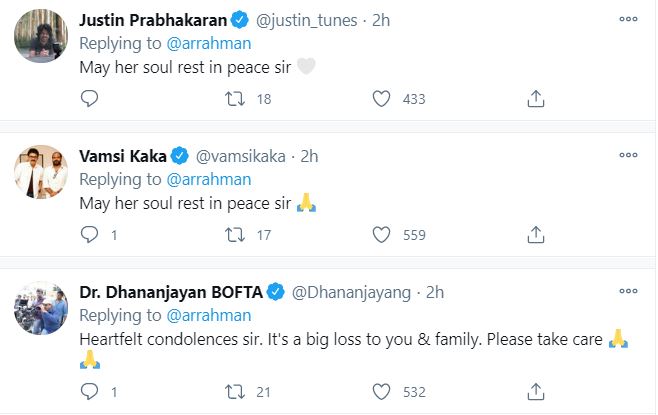Click @arrahman link in Vamsi Kaka's tweet
This screenshot has width=658, height=415.
click(x=208, y=179)
